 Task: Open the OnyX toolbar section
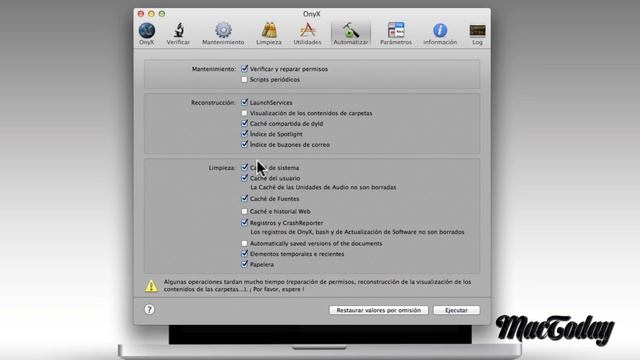[147, 34]
